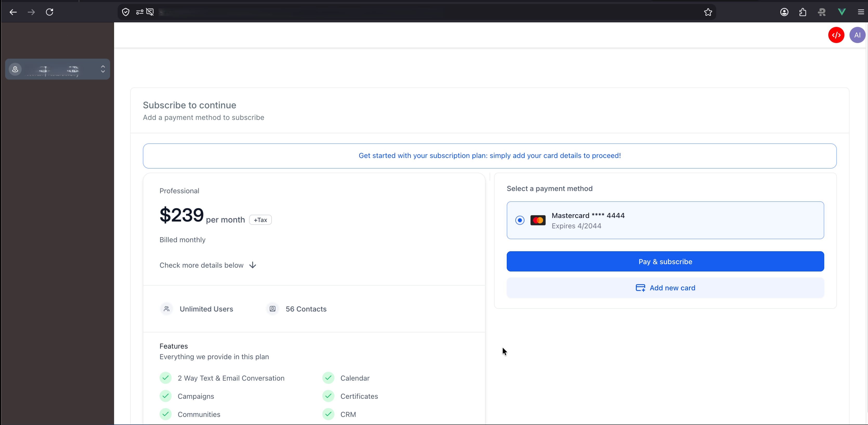Image resolution: width=868 pixels, height=425 pixels.
Task: Reload the current page
Action: pos(50,12)
